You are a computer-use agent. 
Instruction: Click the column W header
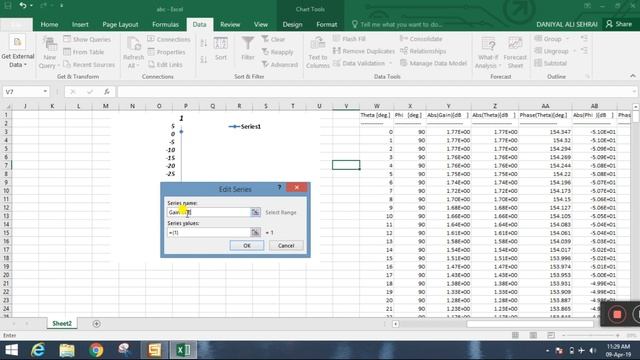coord(377,106)
